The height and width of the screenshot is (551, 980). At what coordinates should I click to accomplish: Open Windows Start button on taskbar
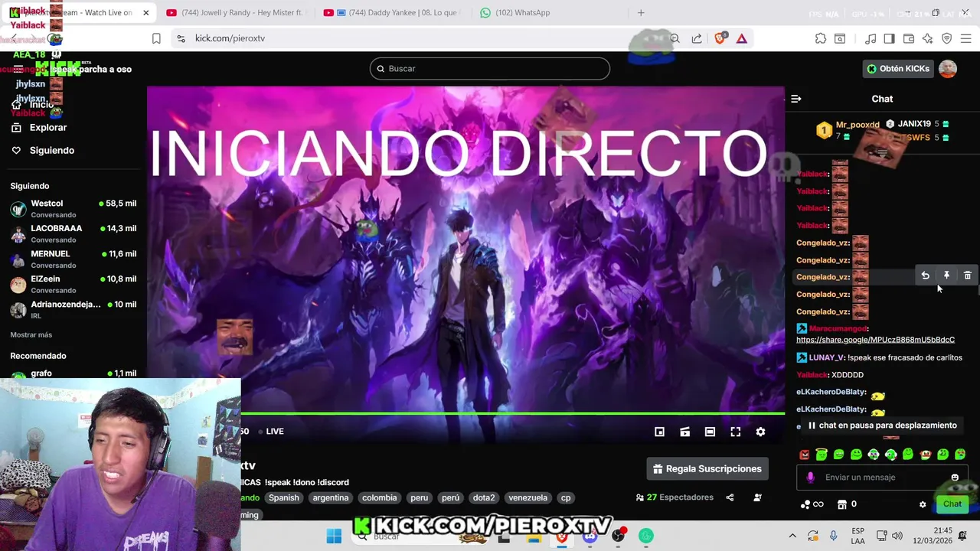pyautogui.click(x=334, y=536)
